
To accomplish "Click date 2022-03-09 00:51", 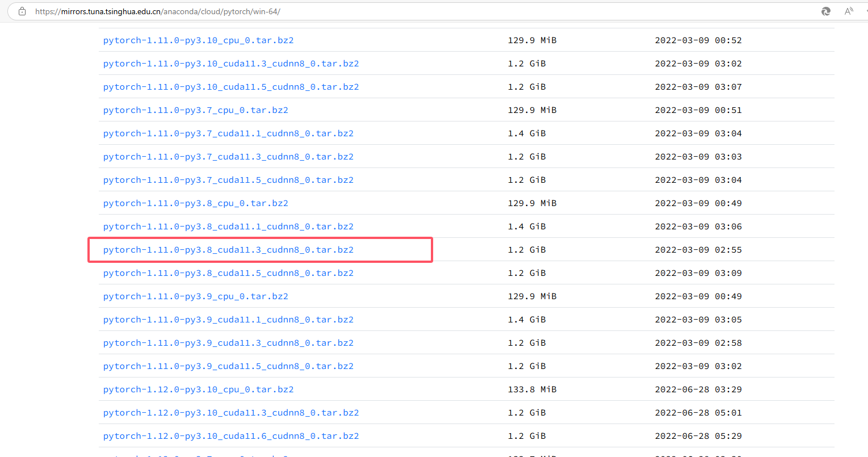I will pyautogui.click(x=698, y=110).
